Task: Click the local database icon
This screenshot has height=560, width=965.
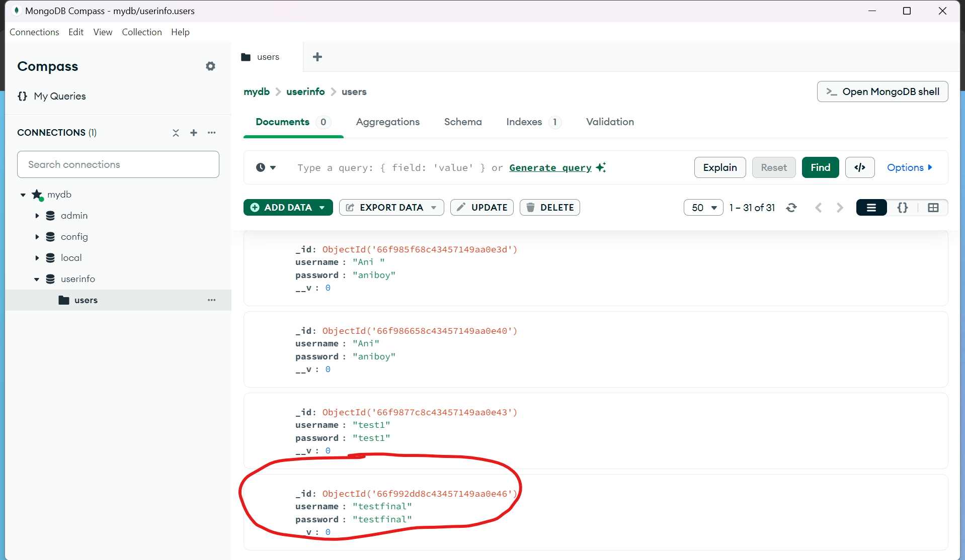Action: click(x=50, y=258)
